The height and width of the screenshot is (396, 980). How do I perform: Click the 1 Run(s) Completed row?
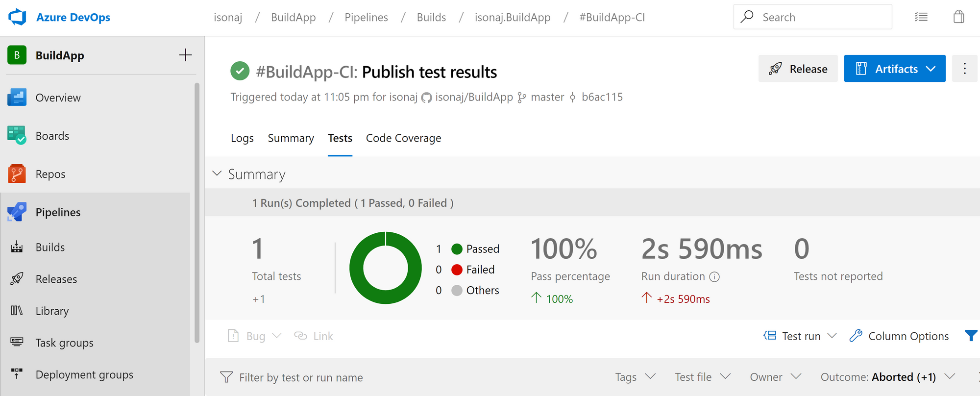(x=592, y=202)
